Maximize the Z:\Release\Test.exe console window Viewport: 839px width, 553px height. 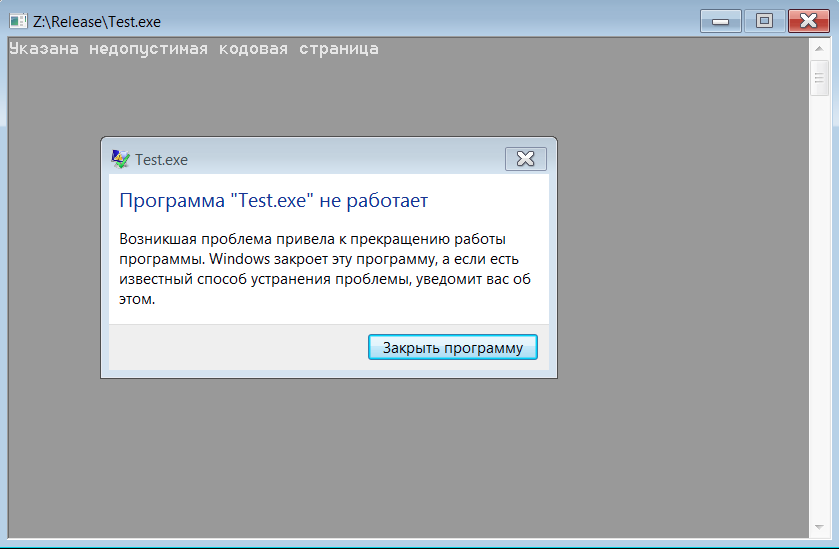click(764, 21)
